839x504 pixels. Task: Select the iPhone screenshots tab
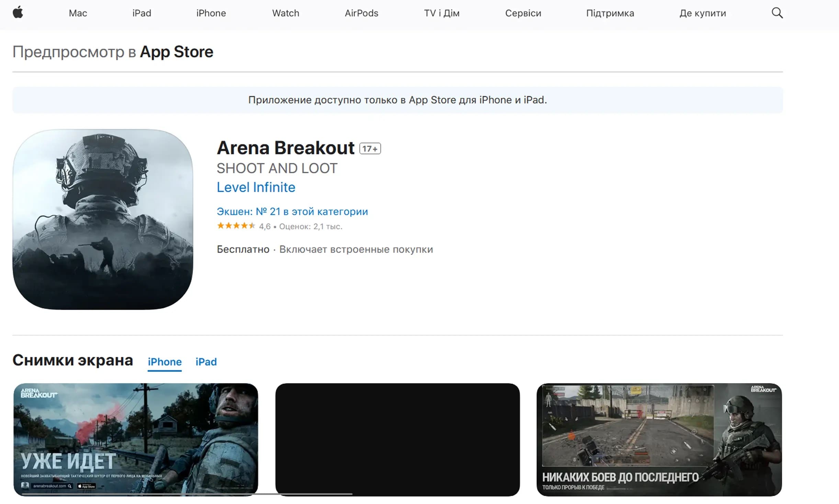pos(165,362)
